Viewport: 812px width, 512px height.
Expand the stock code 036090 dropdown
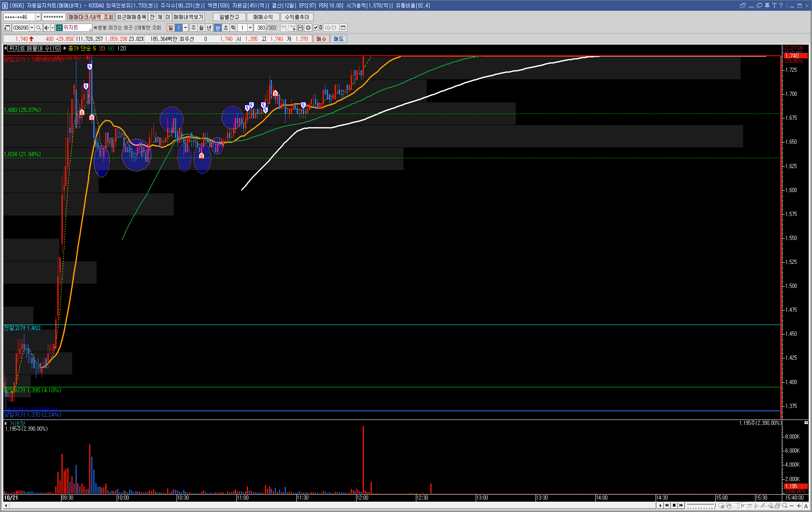tap(32, 28)
